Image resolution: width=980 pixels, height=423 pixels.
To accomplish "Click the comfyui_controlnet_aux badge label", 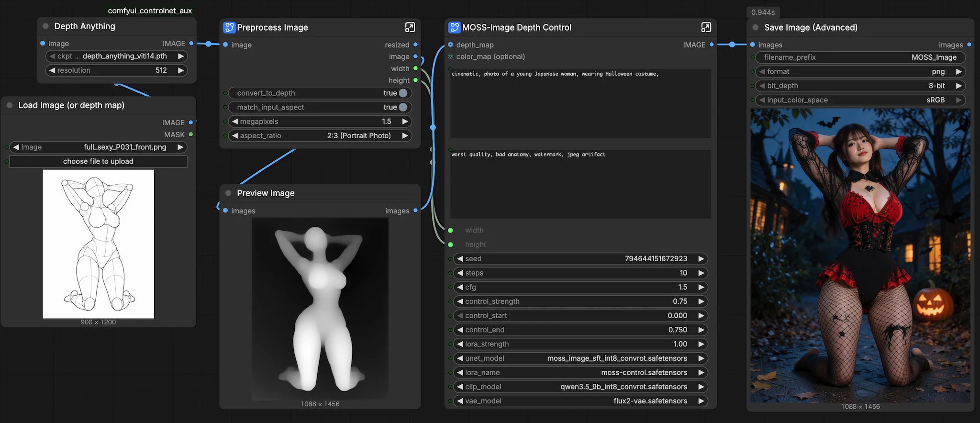I will [x=150, y=11].
